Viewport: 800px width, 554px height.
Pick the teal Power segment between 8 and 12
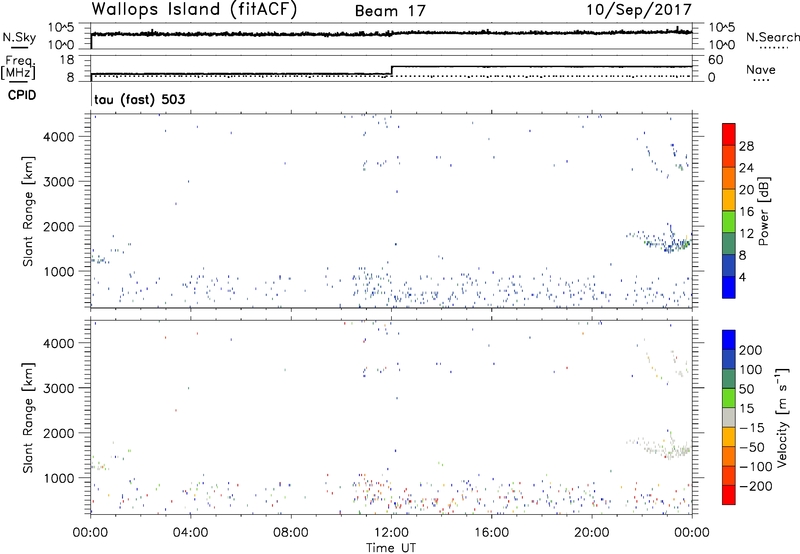pyautogui.click(x=729, y=244)
